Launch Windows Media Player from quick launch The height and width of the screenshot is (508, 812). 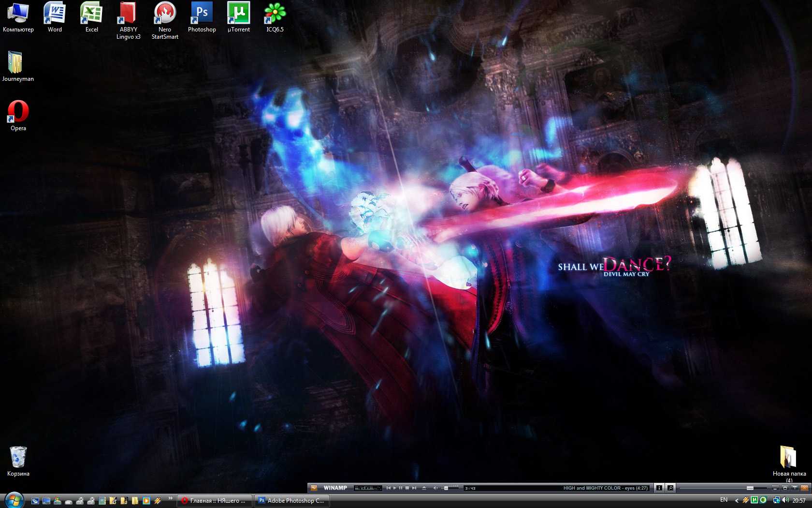tap(146, 501)
